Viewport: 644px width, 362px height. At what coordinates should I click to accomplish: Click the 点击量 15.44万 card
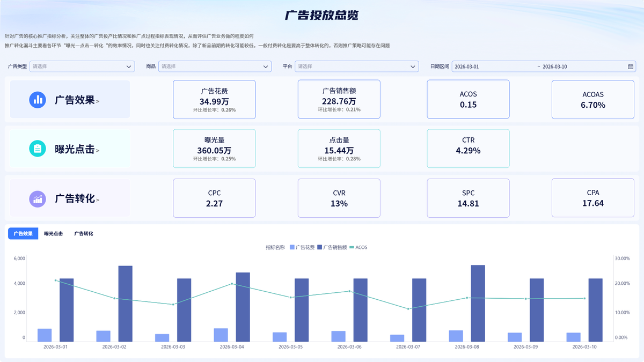pos(339,149)
